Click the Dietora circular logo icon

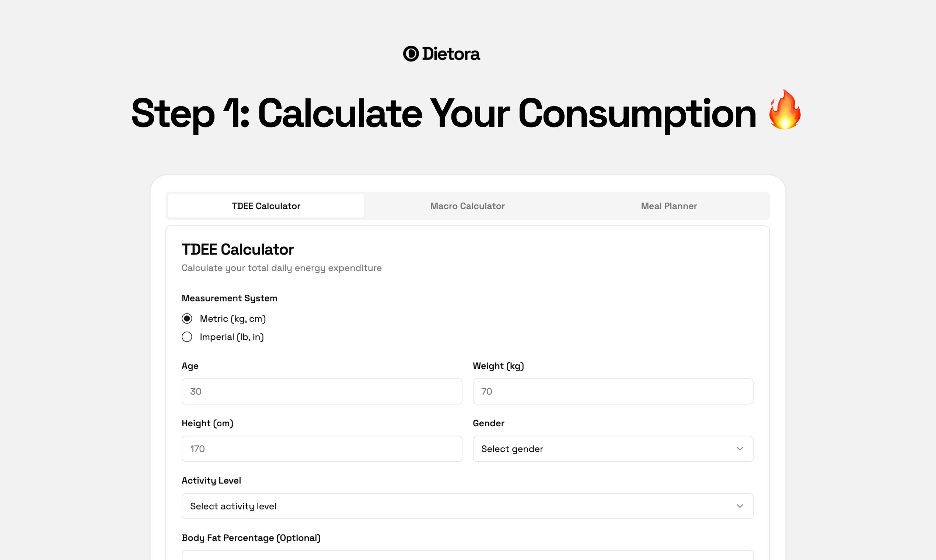(411, 53)
